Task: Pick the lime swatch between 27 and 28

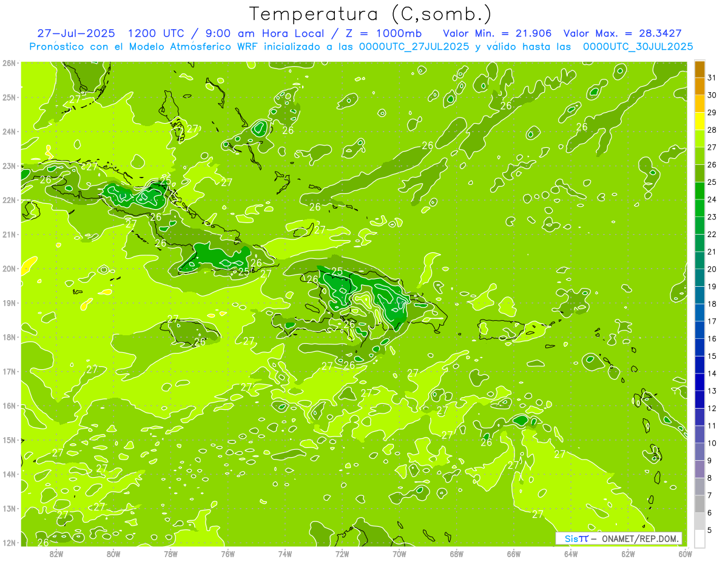Action: tap(699, 139)
